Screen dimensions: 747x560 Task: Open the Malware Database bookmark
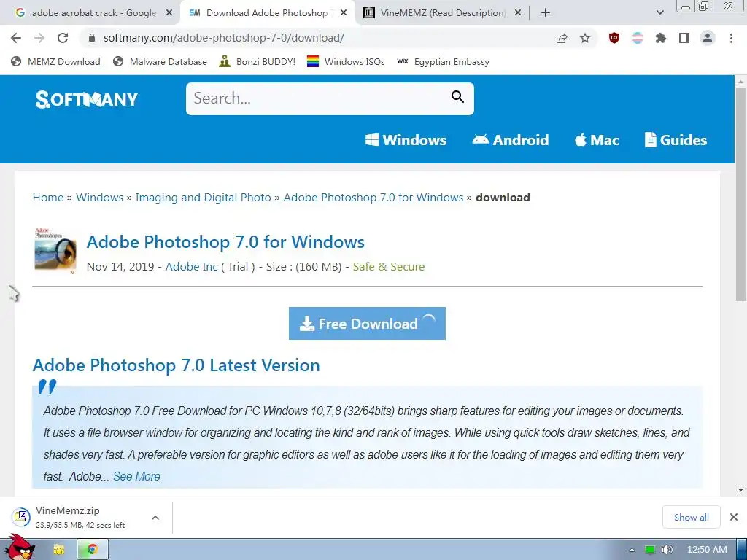tap(160, 61)
